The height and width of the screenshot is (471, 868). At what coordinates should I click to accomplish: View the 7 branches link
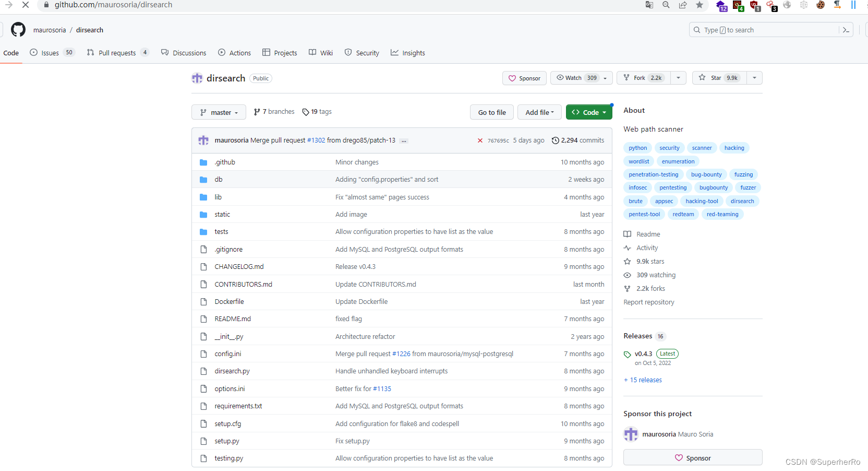click(274, 112)
